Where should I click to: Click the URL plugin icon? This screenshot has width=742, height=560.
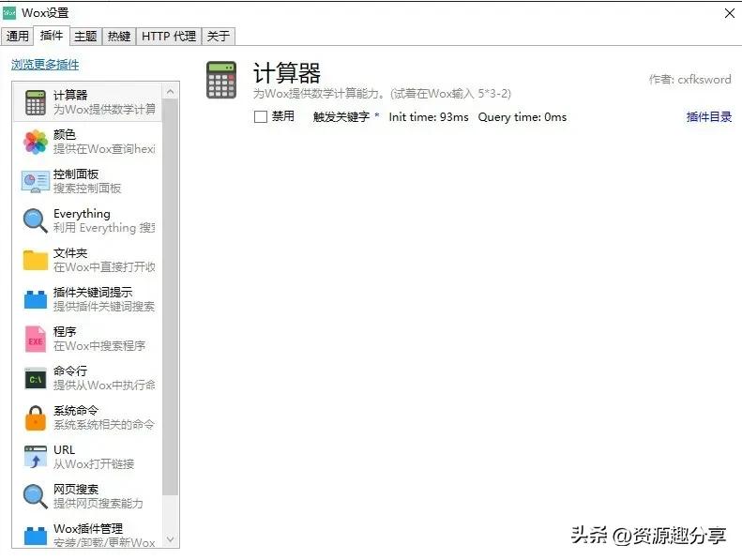(36, 457)
